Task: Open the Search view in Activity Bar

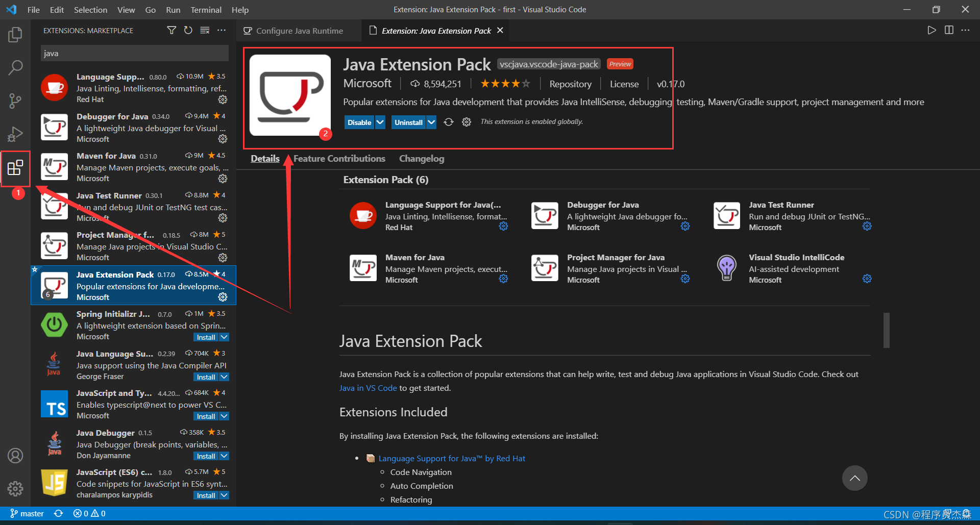Action: click(x=15, y=67)
